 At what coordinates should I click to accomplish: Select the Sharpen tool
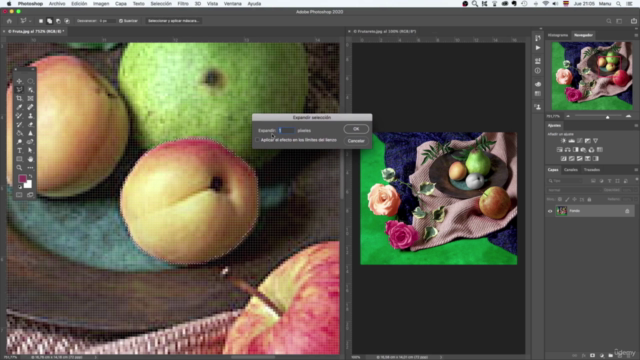point(30,133)
